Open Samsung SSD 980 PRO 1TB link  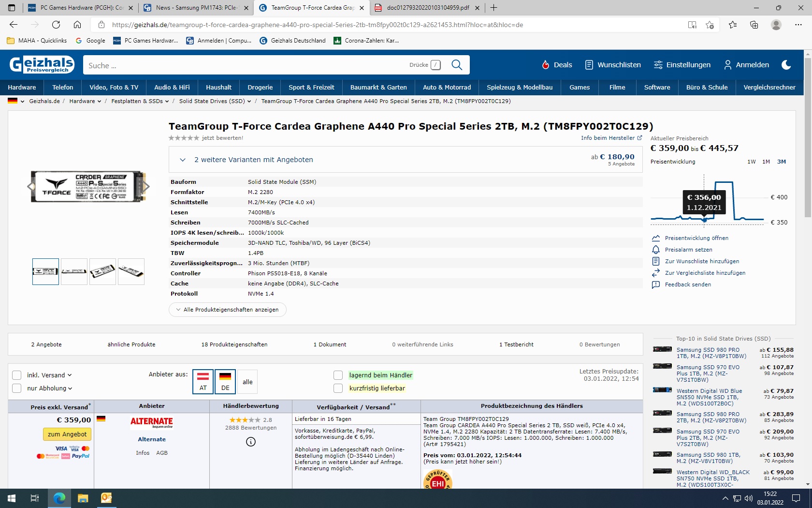point(711,353)
